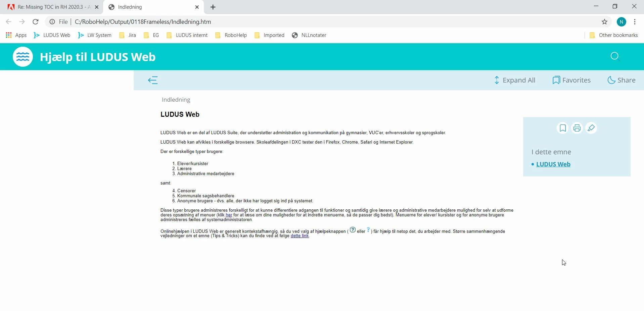This screenshot has width=644, height=311.
Task: View site information icon in address bar
Action: coord(52,22)
